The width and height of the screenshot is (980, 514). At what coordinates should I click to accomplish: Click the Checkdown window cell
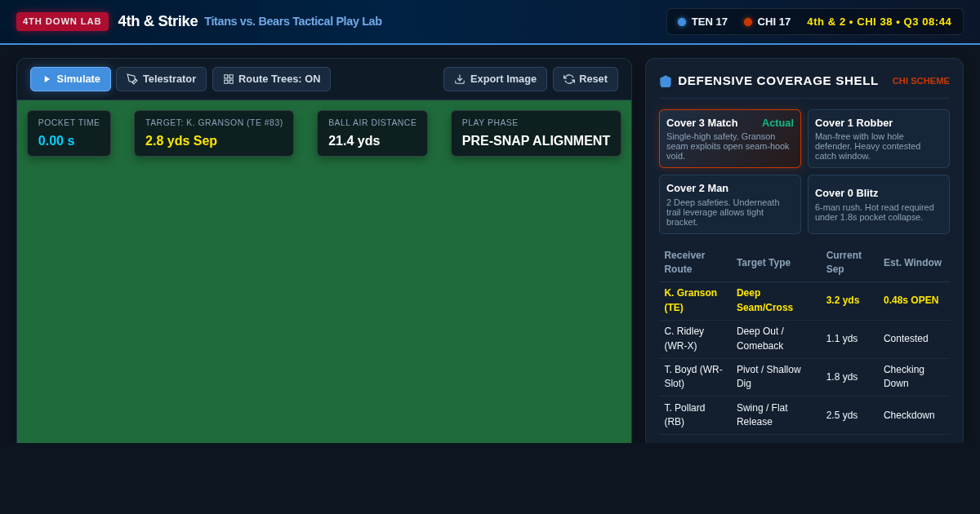point(909,415)
